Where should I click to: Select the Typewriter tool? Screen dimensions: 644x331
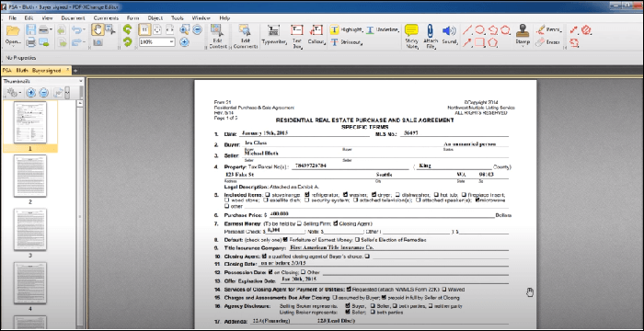tap(273, 35)
